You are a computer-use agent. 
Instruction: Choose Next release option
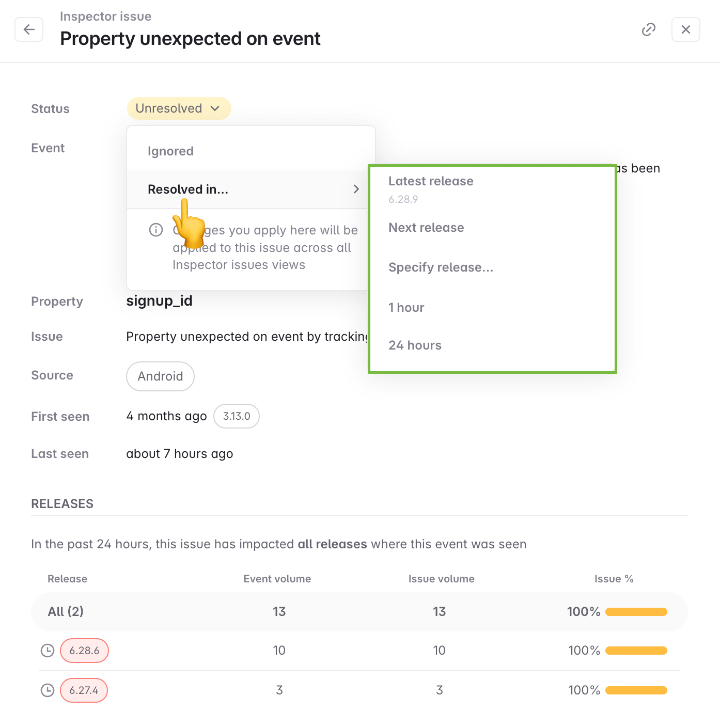tap(426, 228)
